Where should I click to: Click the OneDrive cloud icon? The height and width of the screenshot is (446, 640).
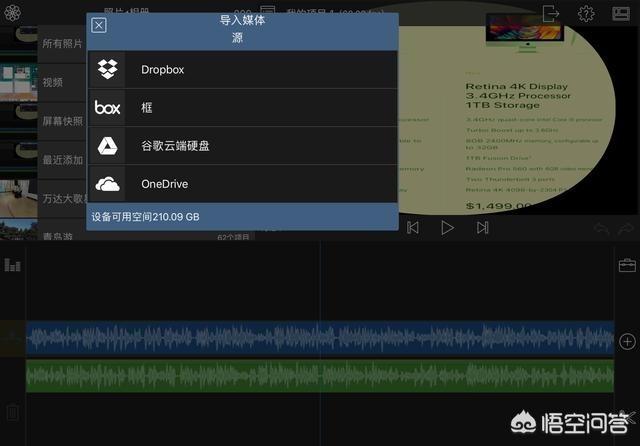pyautogui.click(x=107, y=184)
